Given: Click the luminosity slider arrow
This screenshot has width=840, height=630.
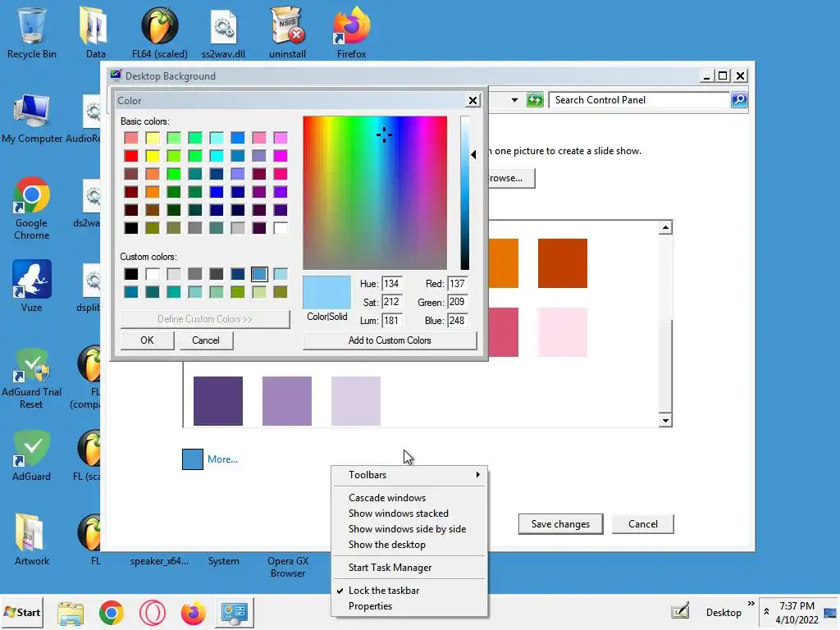Looking at the screenshot, I should [x=473, y=154].
